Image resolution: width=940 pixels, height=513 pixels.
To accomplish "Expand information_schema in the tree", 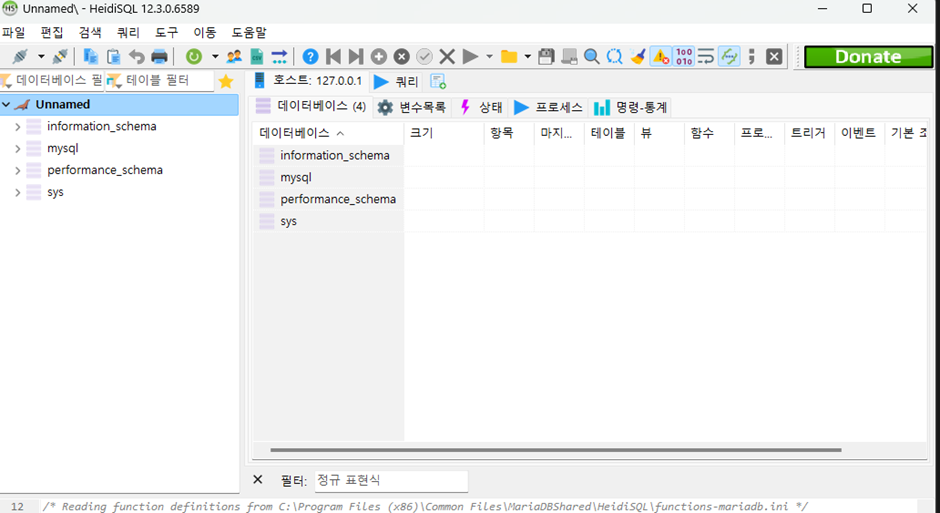I will click(17, 126).
